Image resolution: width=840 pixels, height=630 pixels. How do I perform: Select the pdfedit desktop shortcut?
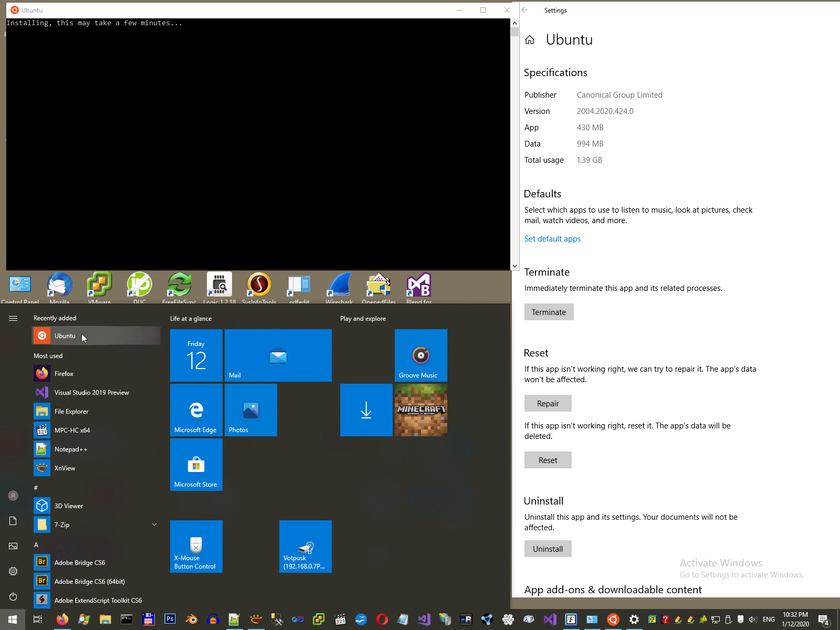299,288
